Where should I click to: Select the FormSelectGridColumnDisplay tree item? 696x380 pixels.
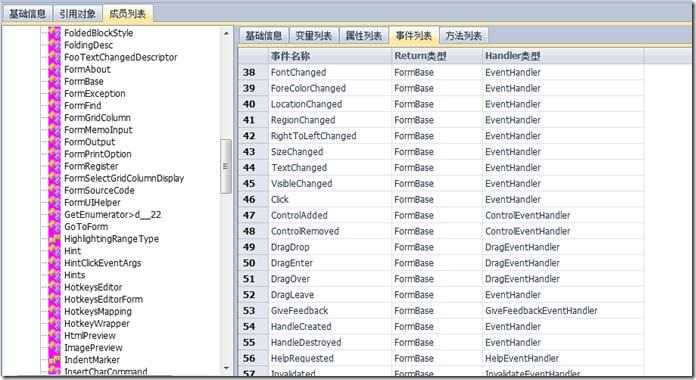tap(124, 178)
